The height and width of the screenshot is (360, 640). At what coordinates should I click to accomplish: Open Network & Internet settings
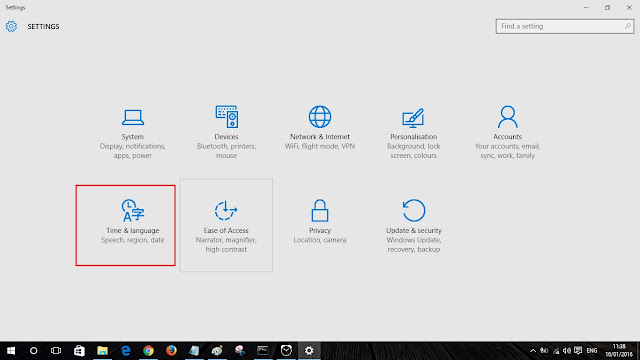[x=320, y=129]
